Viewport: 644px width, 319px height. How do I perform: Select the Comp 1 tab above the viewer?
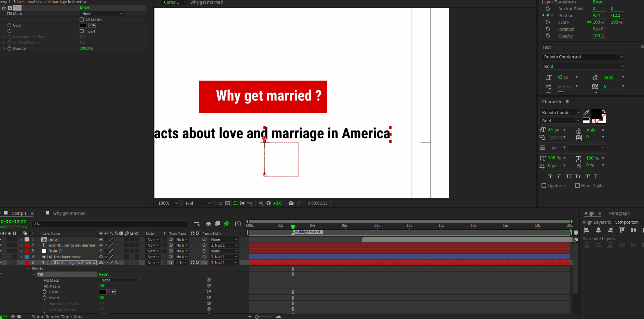(x=171, y=2)
